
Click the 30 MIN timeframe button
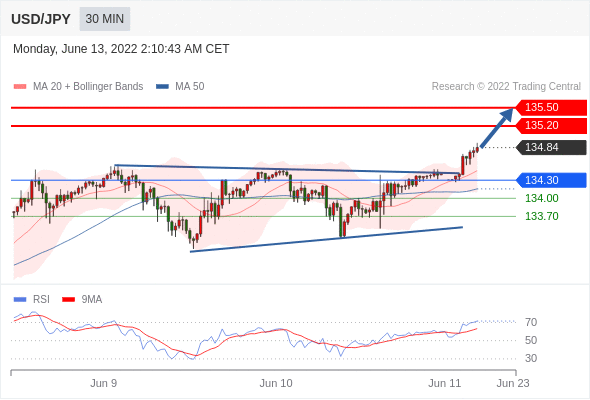(x=105, y=19)
